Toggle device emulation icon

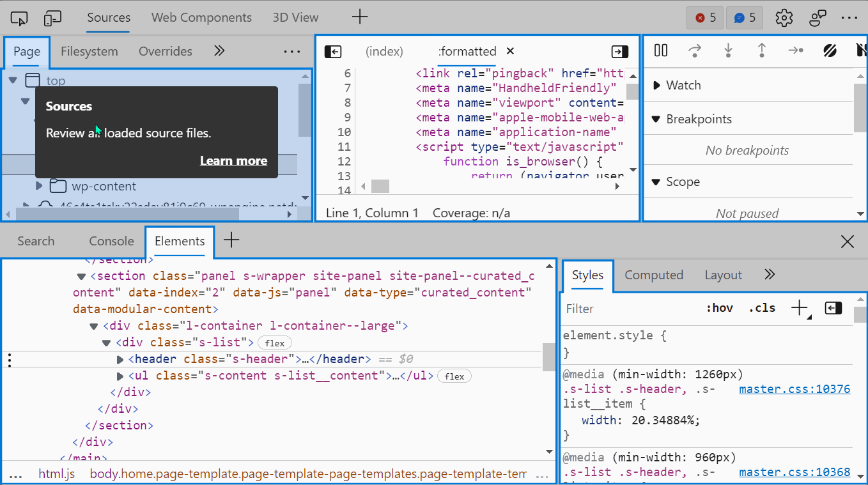(53, 18)
